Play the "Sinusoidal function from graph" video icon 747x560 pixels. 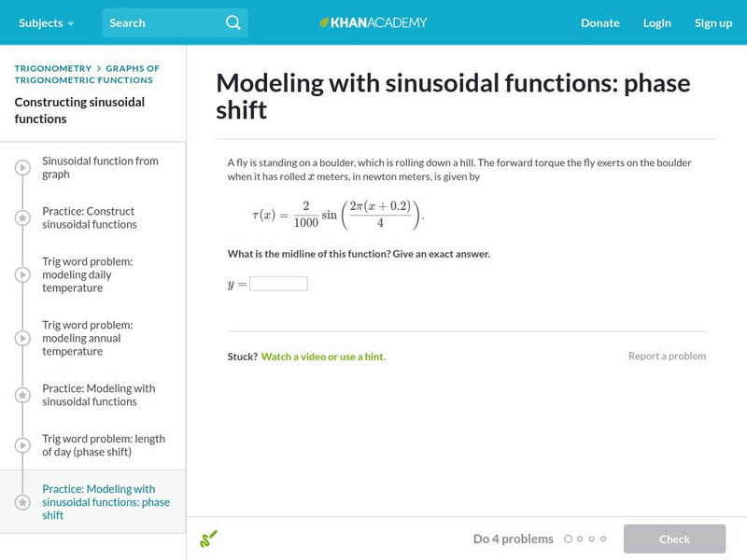[x=21, y=167]
